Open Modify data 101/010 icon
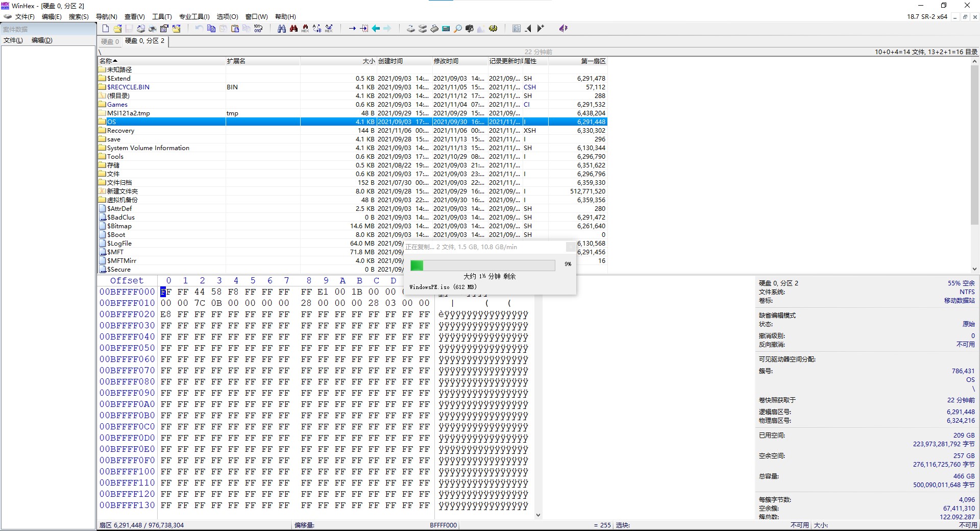The width and height of the screenshot is (980, 531). tap(258, 29)
